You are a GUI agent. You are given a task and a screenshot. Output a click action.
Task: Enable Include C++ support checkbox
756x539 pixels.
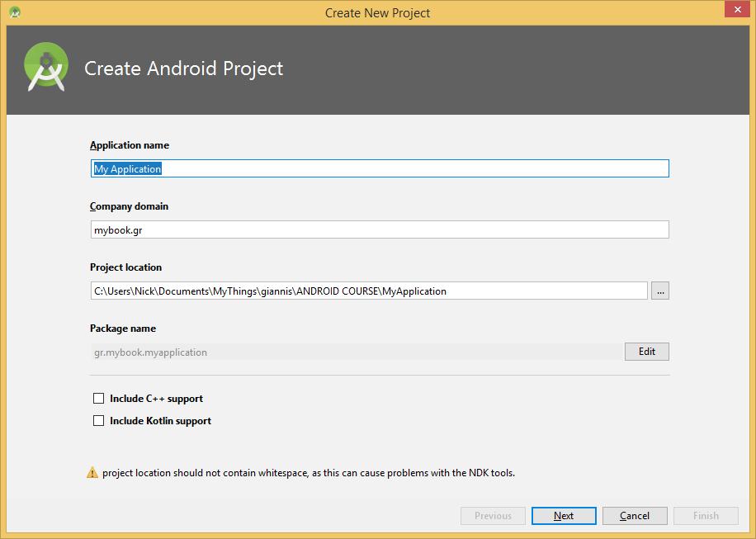(x=98, y=398)
